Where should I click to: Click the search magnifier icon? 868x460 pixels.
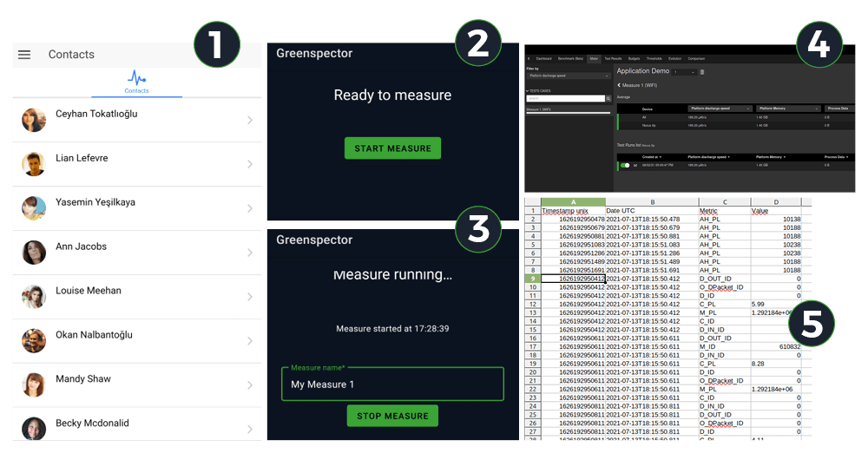[608, 99]
